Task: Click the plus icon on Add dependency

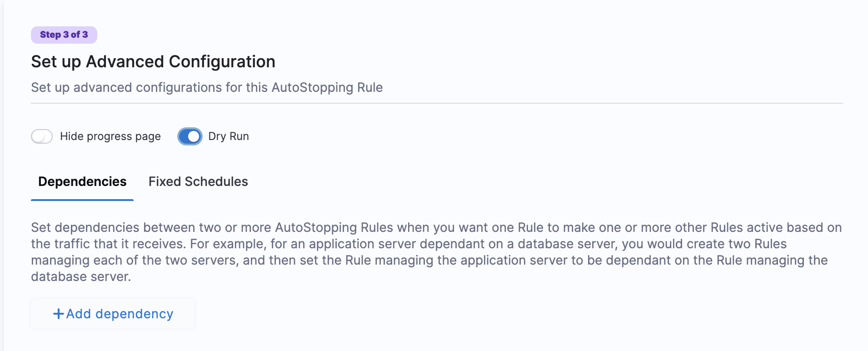Action: click(58, 314)
